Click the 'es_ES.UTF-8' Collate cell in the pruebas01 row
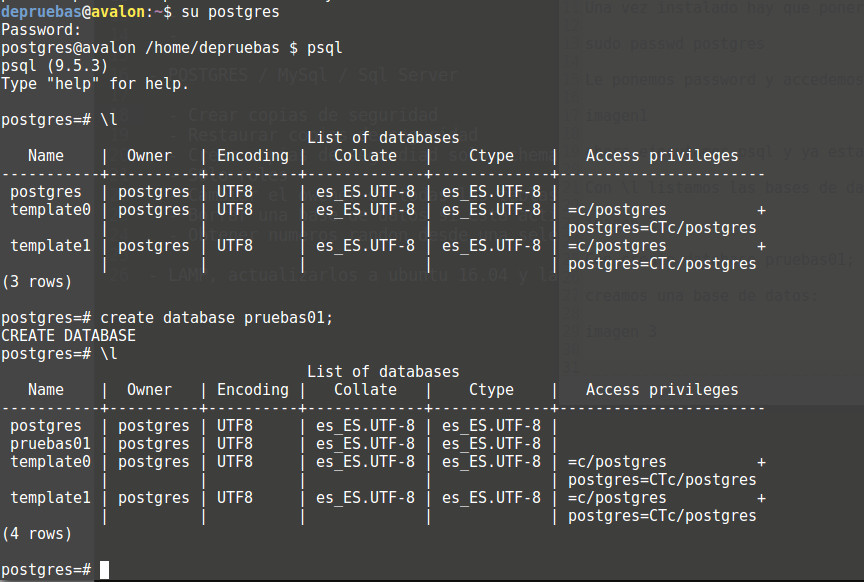 click(365, 444)
